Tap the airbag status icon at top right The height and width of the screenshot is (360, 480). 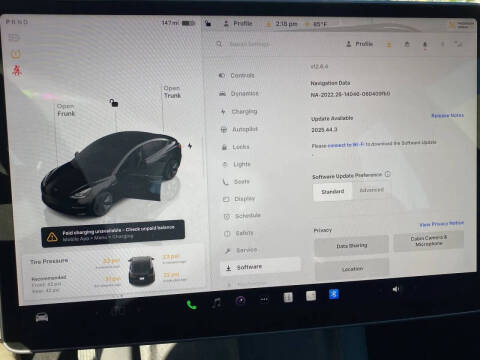click(462, 25)
